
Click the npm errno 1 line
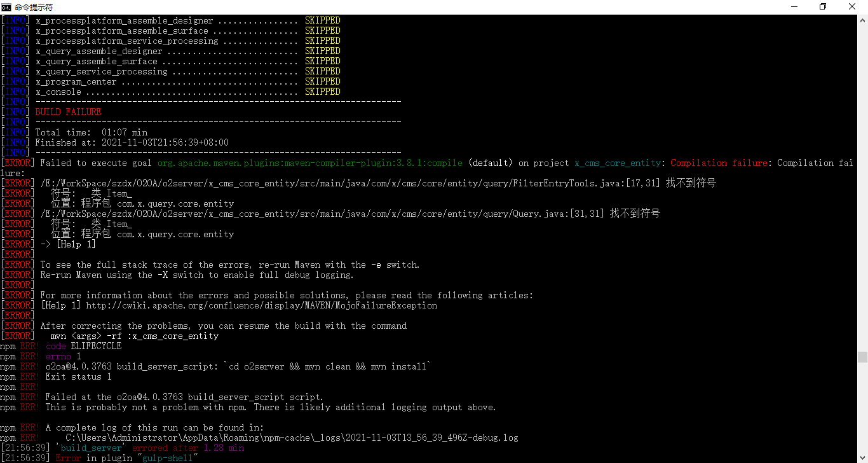point(41,356)
